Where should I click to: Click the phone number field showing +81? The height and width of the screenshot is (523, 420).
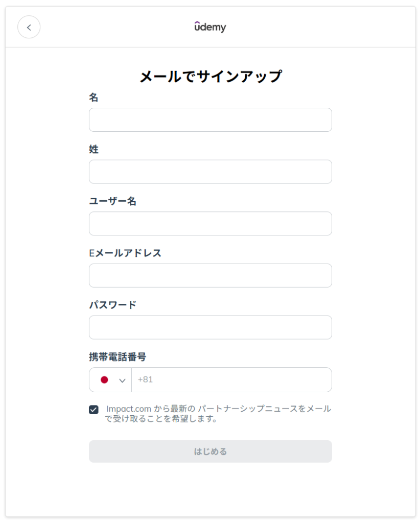[x=231, y=380]
